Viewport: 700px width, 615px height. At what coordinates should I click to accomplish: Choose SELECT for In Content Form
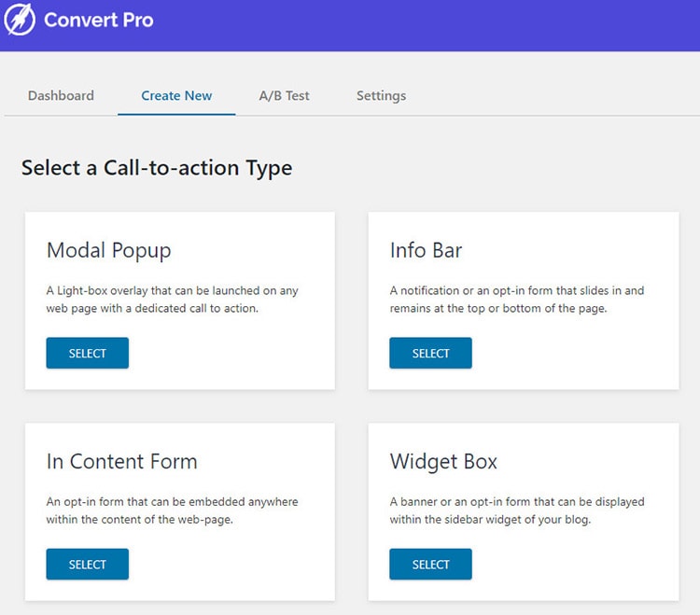(x=88, y=565)
